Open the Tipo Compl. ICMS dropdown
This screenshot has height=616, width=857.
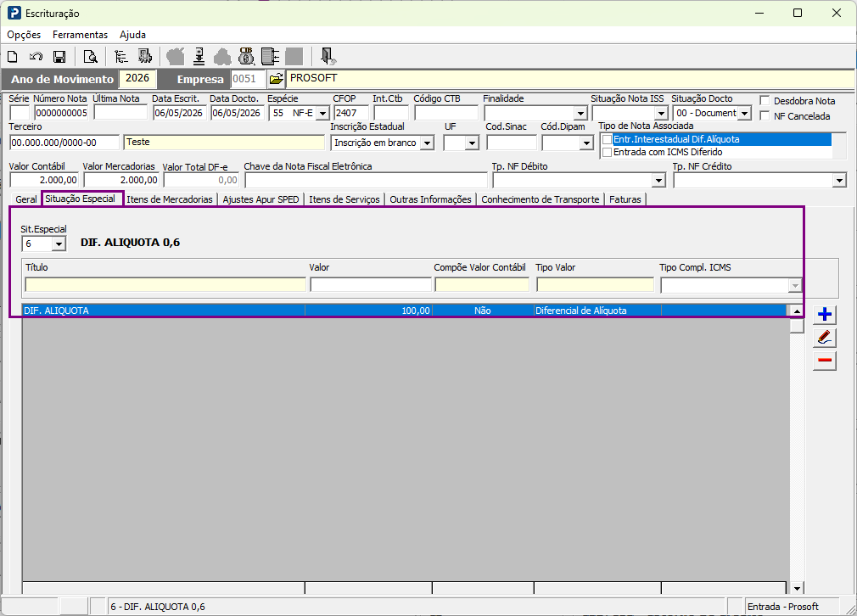[795, 285]
